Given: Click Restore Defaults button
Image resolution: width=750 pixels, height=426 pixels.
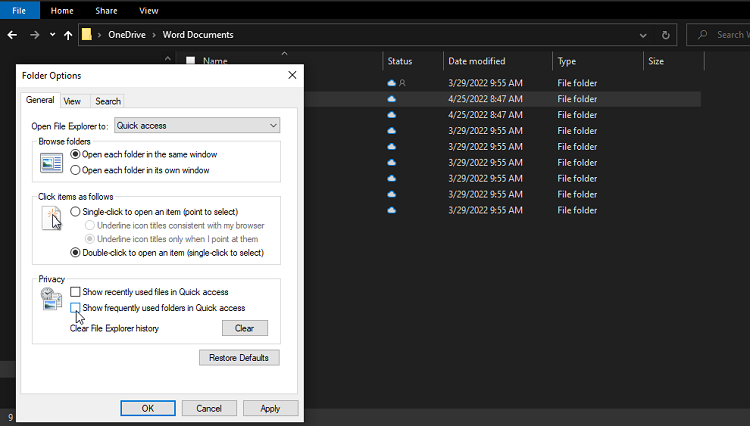Looking at the screenshot, I should (x=239, y=358).
